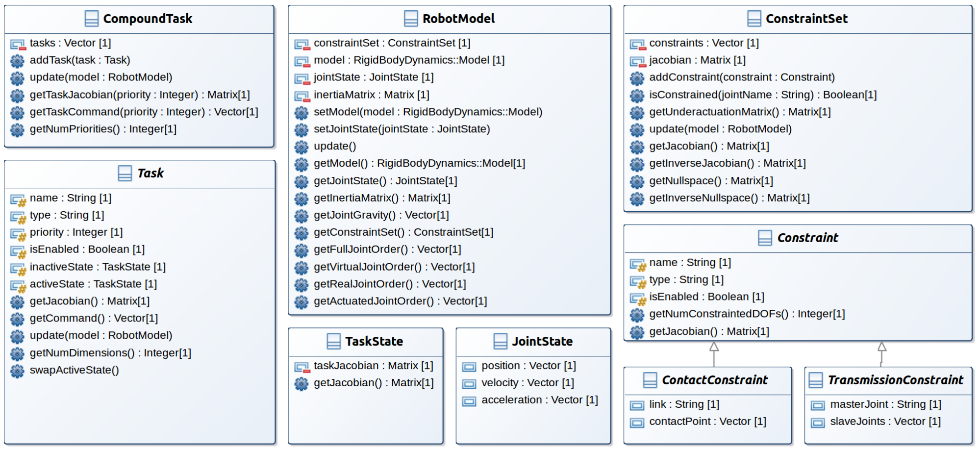Select the protected property icon for priority : Integer
The height and width of the screenshot is (449, 980).
click(18, 233)
